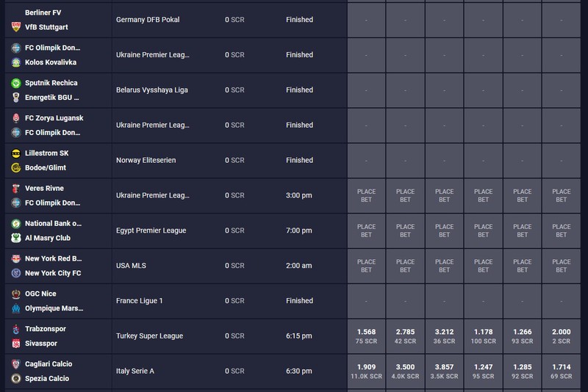Select the 1.568 odds for Trabzonspor match

point(366,336)
